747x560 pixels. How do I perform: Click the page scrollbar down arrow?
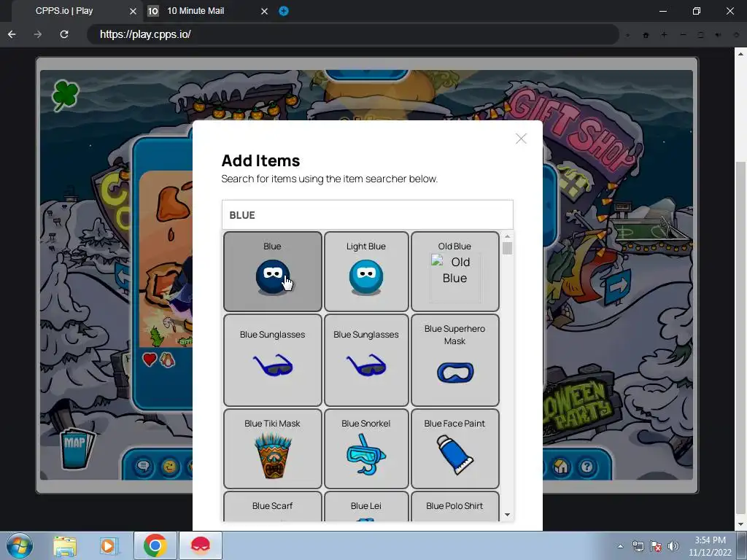(x=741, y=524)
